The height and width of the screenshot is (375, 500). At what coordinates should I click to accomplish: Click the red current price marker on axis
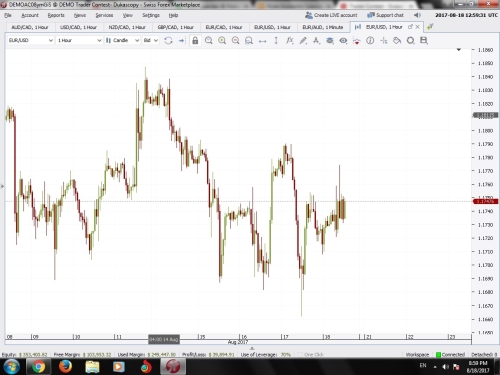click(x=485, y=201)
